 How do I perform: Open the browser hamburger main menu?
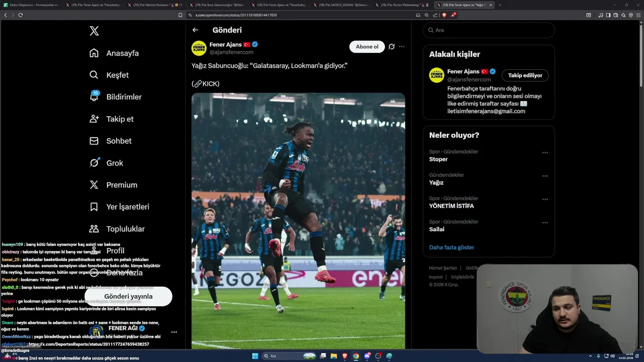638,15
